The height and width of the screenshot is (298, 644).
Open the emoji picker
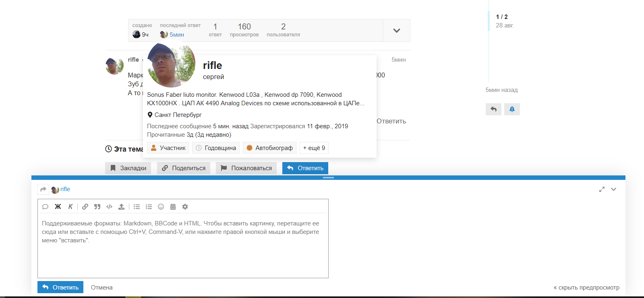(161, 206)
